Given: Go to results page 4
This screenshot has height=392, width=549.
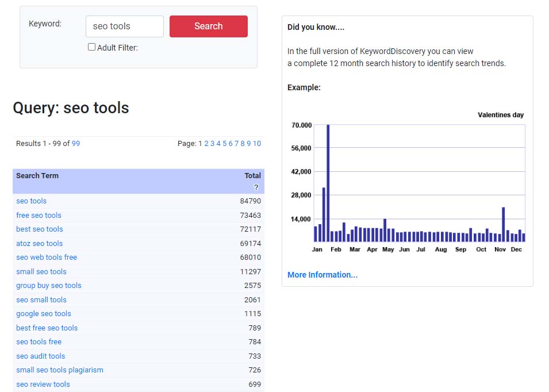Looking at the screenshot, I should click(x=218, y=144).
